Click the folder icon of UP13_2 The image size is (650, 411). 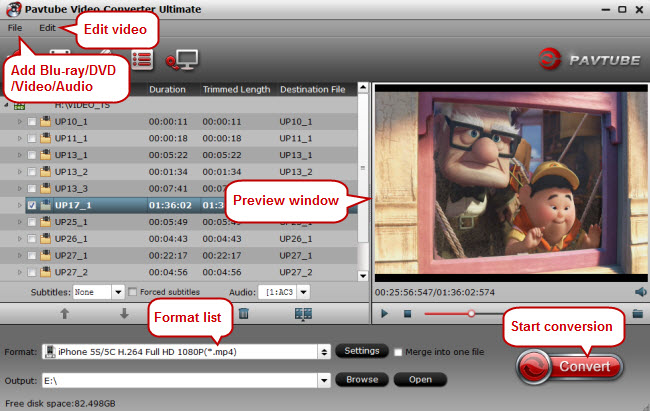pos(45,172)
